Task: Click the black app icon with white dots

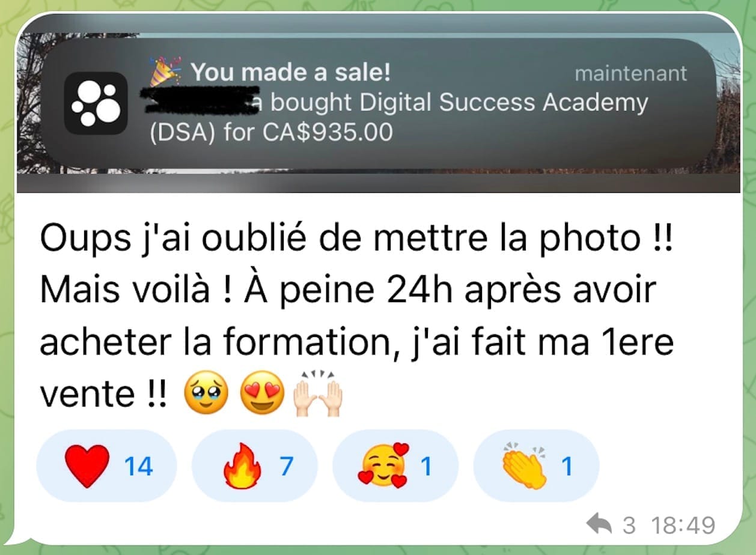Action: tap(96, 103)
